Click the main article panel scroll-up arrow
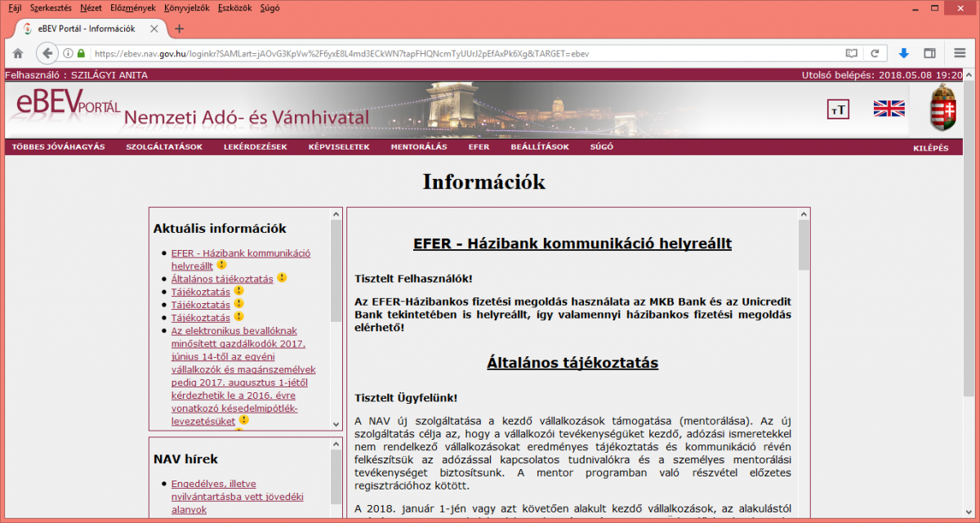Viewport: 980px width, 523px height. (x=804, y=215)
